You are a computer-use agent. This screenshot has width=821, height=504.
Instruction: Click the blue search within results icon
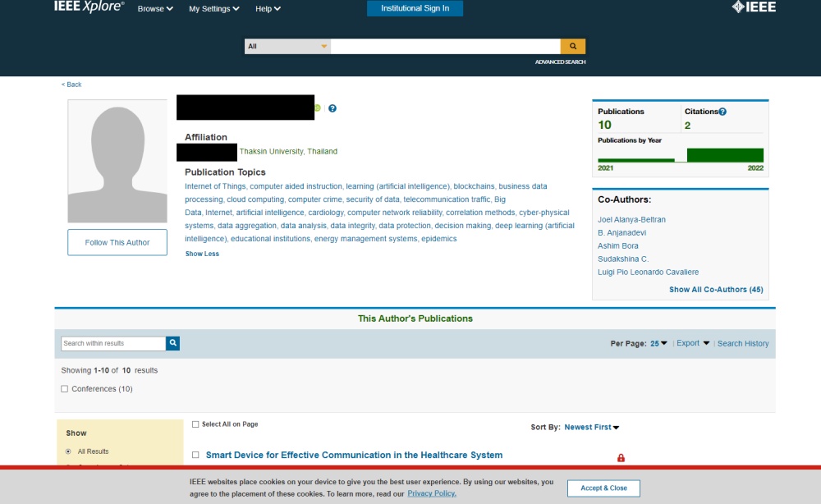coord(173,343)
